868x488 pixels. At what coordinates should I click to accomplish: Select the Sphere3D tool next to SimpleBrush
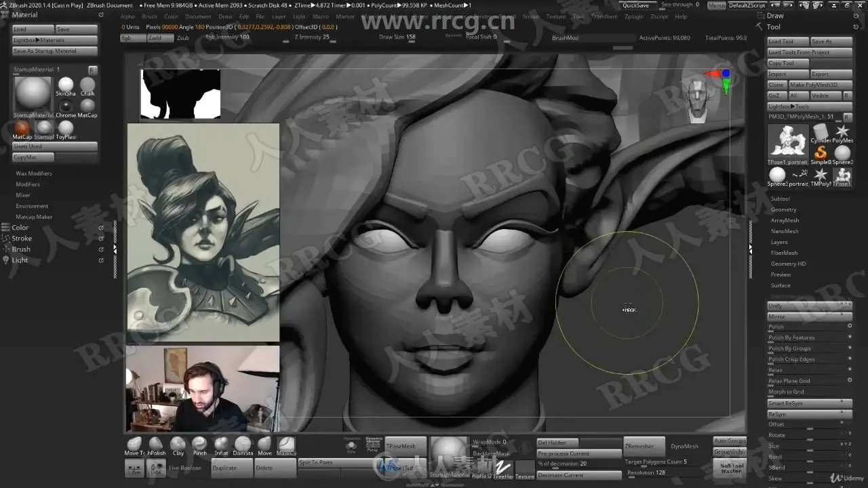point(842,155)
